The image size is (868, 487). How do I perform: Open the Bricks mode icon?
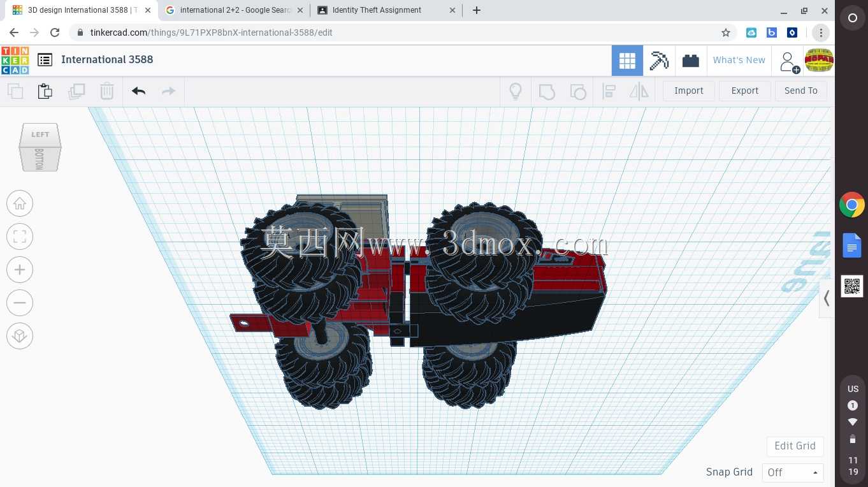pos(690,61)
